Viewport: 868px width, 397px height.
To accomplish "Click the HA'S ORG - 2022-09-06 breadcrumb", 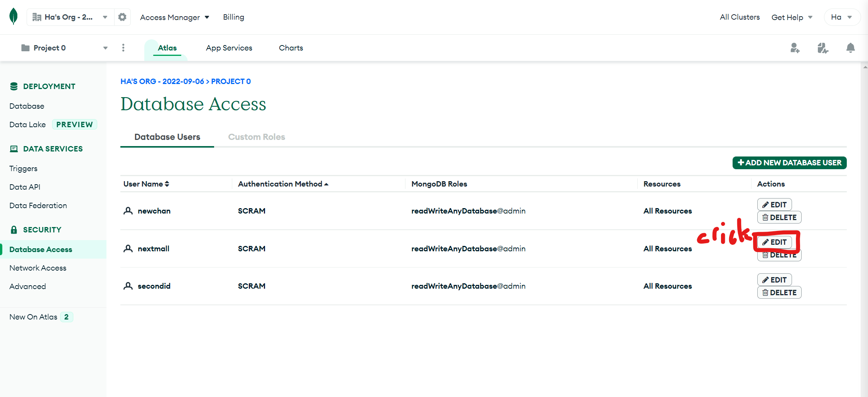I will [x=162, y=81].
